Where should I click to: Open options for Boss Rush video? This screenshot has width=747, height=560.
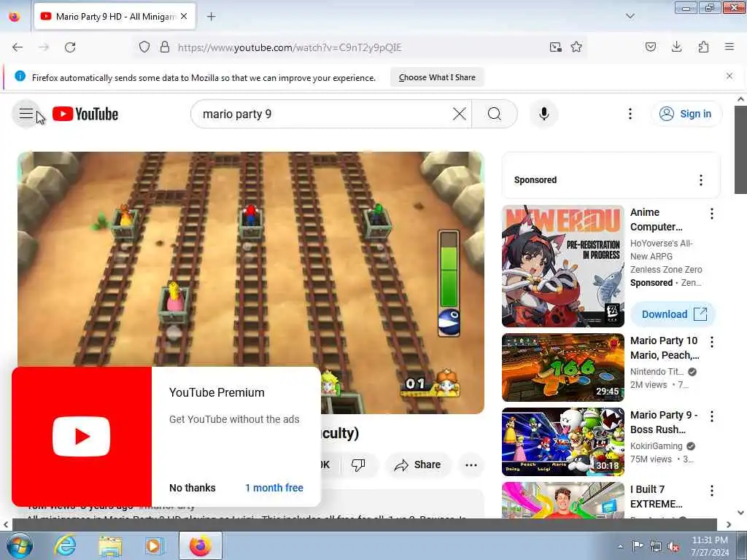click(712, 416)
